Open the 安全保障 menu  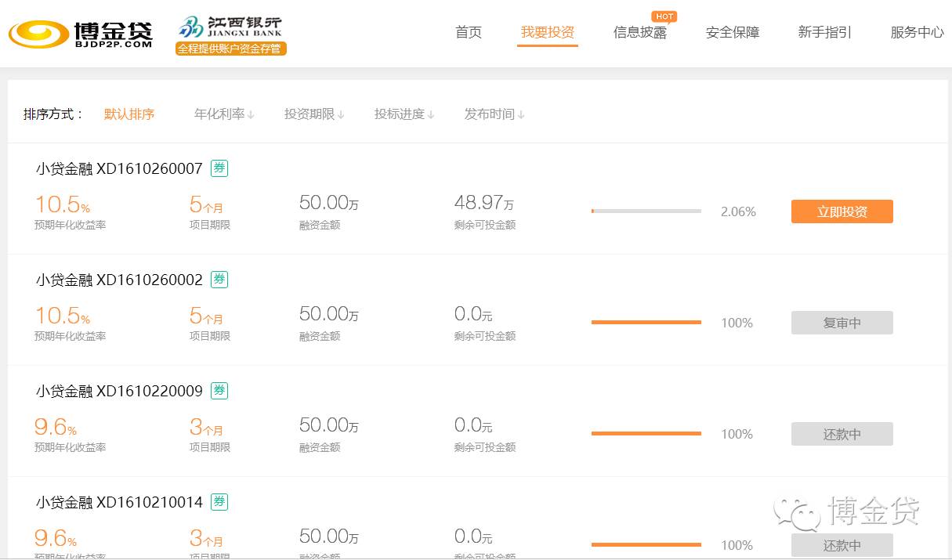(x=733, y=32)
